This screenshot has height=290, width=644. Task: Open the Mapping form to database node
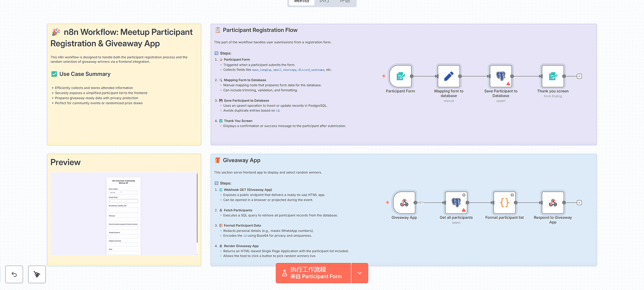[449, 76]
